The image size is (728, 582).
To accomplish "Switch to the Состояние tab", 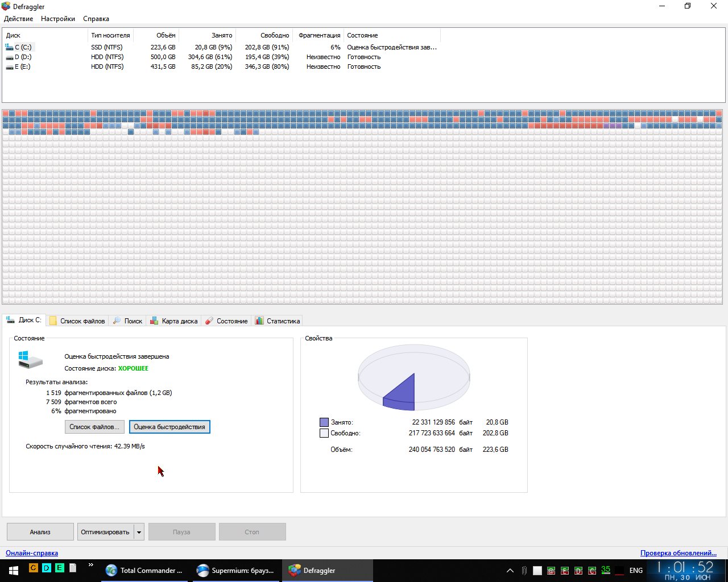I will pos(226,321).
